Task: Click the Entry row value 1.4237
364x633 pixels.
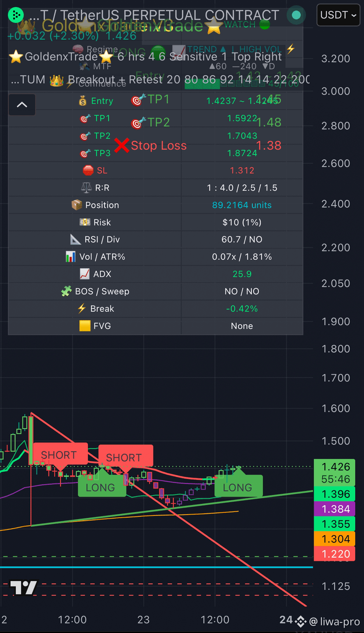Action: 242,101
